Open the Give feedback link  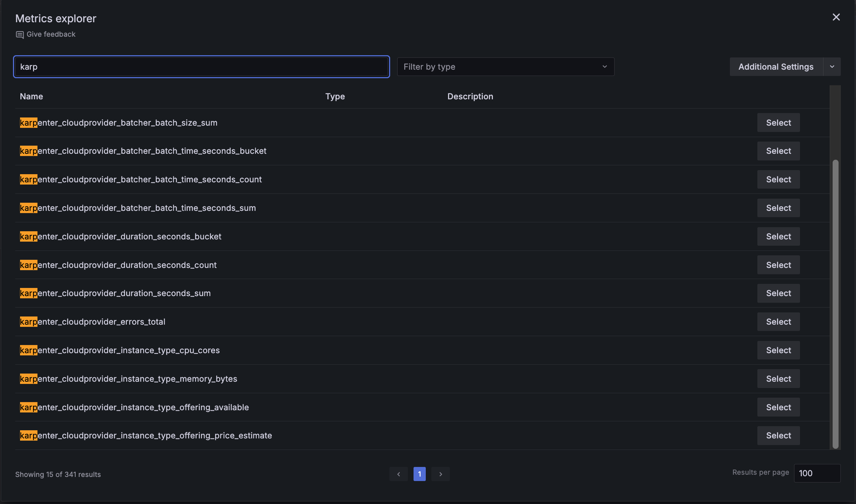[51, 34]
